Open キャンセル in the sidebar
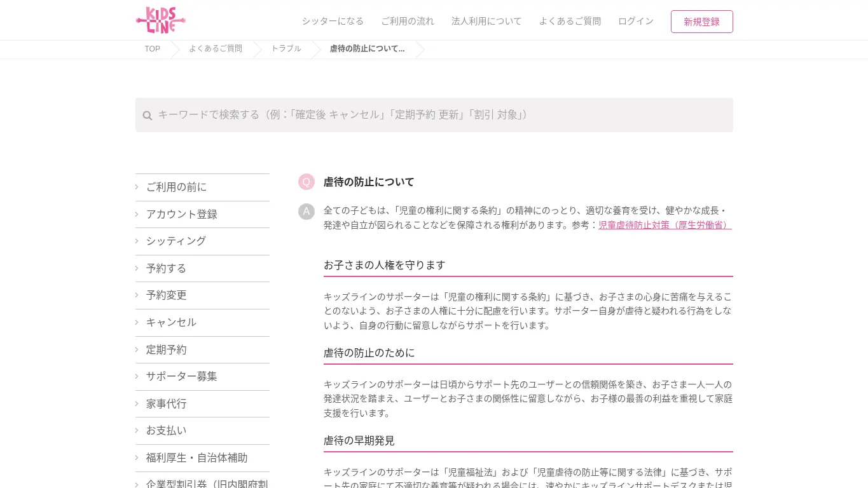Viewport: 868px width, 488px height. (202, 323)
